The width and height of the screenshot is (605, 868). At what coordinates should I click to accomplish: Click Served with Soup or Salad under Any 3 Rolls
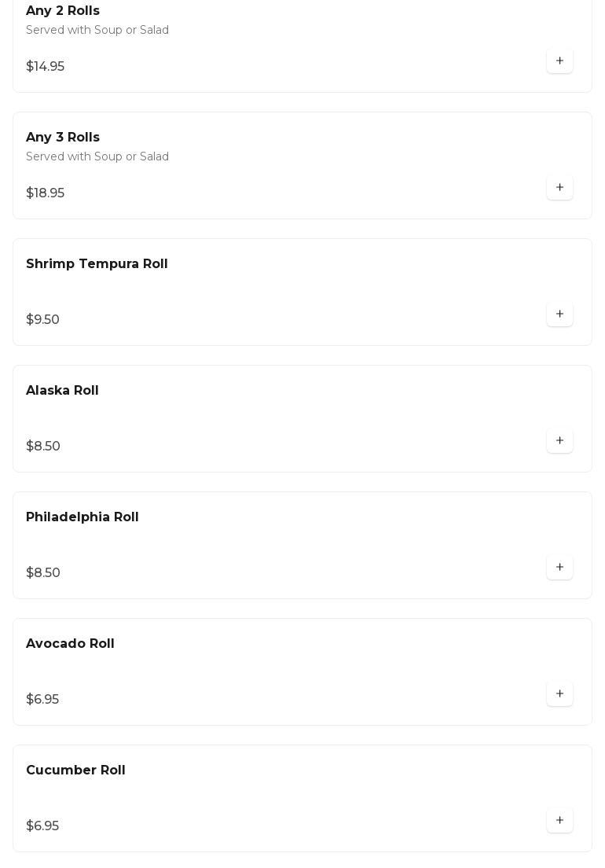pos(97,156)
